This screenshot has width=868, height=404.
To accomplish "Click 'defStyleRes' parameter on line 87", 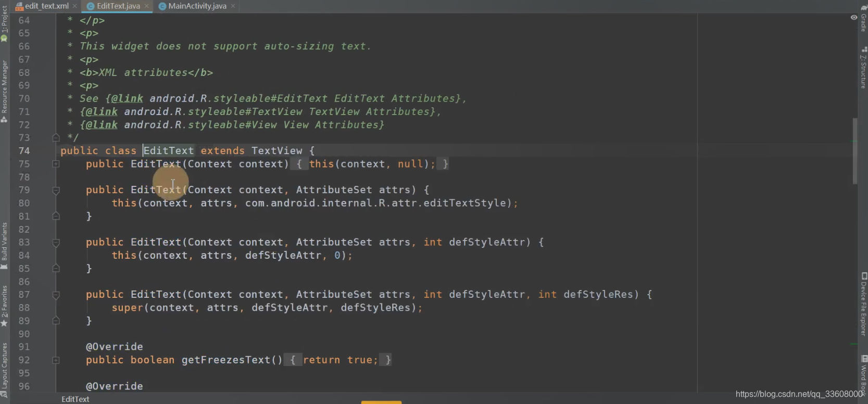I will 598,295.
